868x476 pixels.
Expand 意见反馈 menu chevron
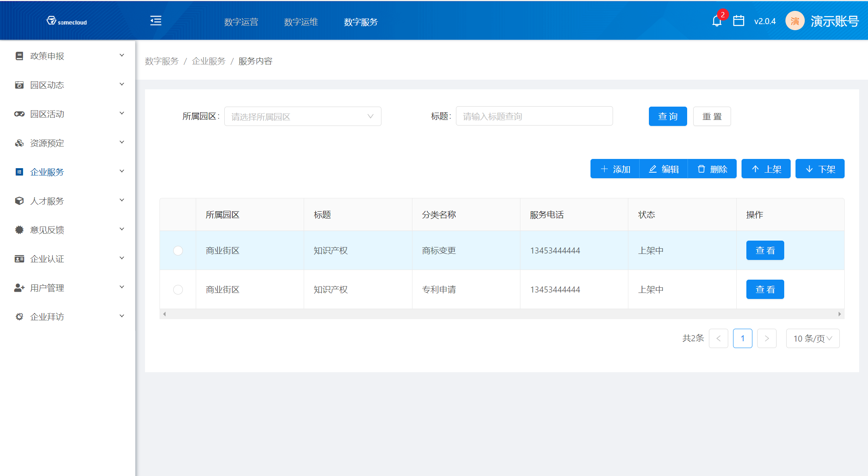[x=122, y=229]
